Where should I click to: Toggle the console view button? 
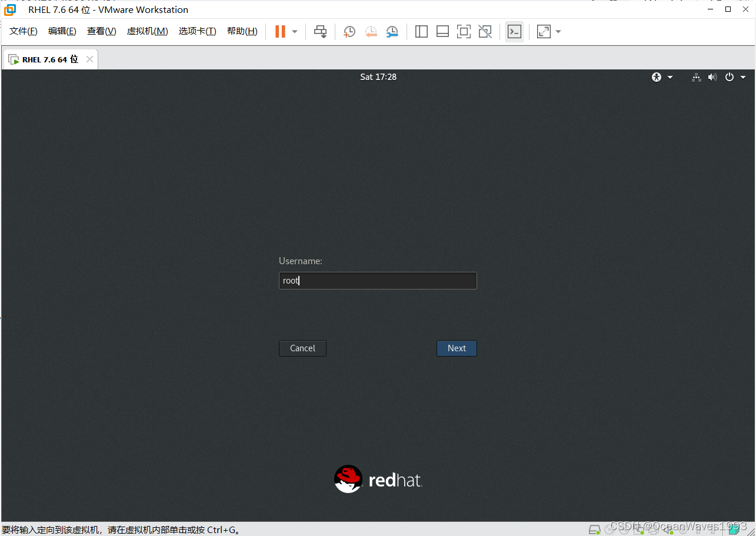[x=514, y=32]
